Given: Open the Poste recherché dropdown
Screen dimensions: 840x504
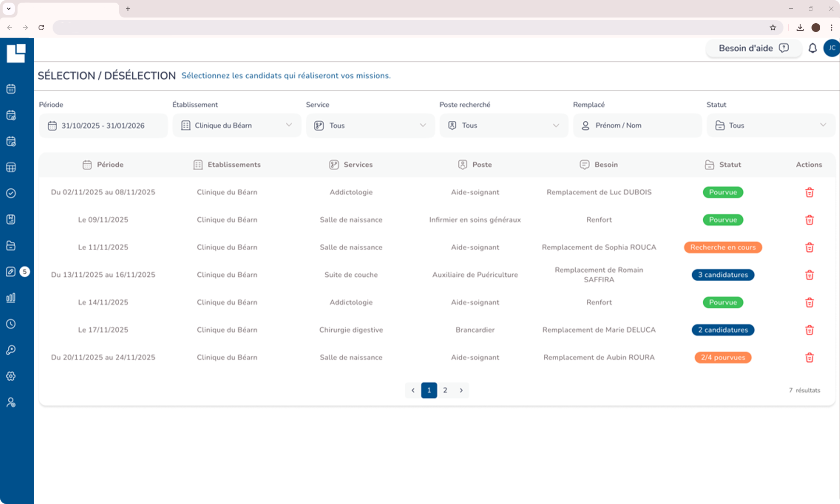Looking at the screenshot, I should click(x=503, y=126).
